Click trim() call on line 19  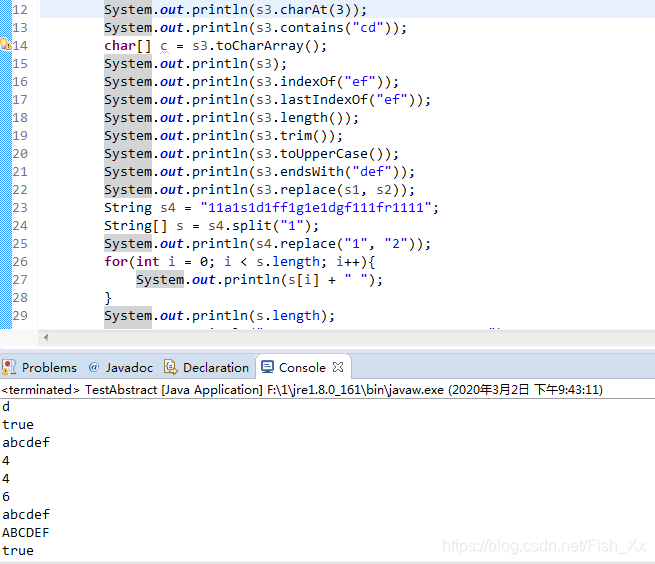point(307,135)
